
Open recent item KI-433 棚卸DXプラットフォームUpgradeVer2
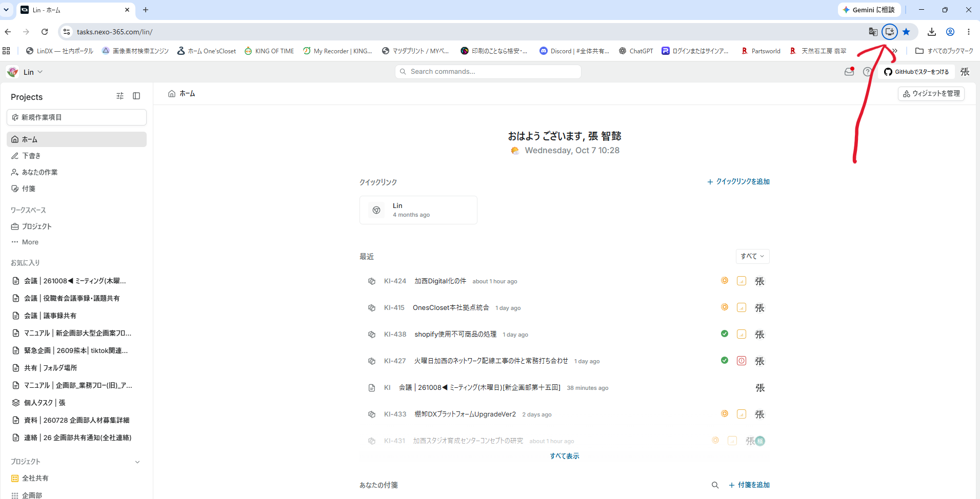[x=564, y=414]
